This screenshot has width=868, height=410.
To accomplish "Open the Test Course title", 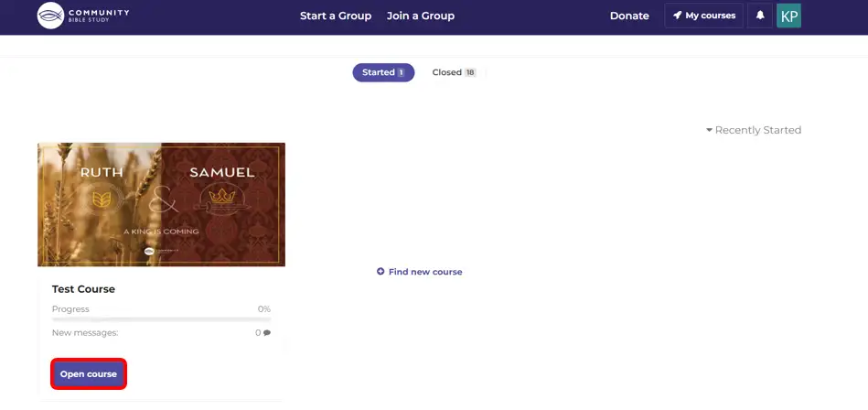I will click(83, 289).
